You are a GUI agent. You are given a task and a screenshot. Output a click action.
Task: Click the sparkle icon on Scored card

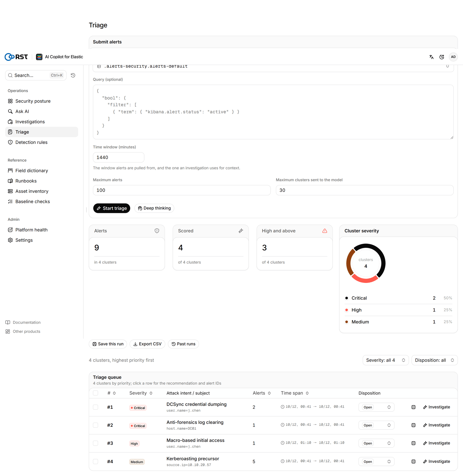(x=241, y=231)
